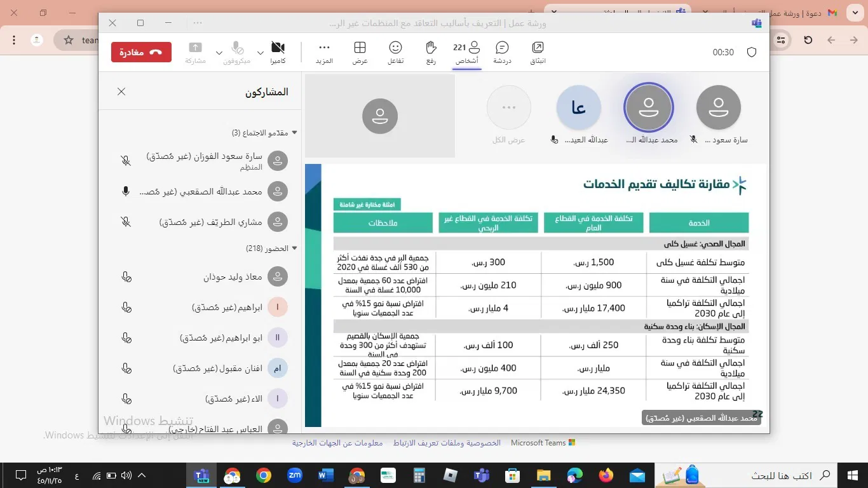This screenshot has height=488, width=868.
Task: Open Firefox from the taskbar
Action: [606, 475]
